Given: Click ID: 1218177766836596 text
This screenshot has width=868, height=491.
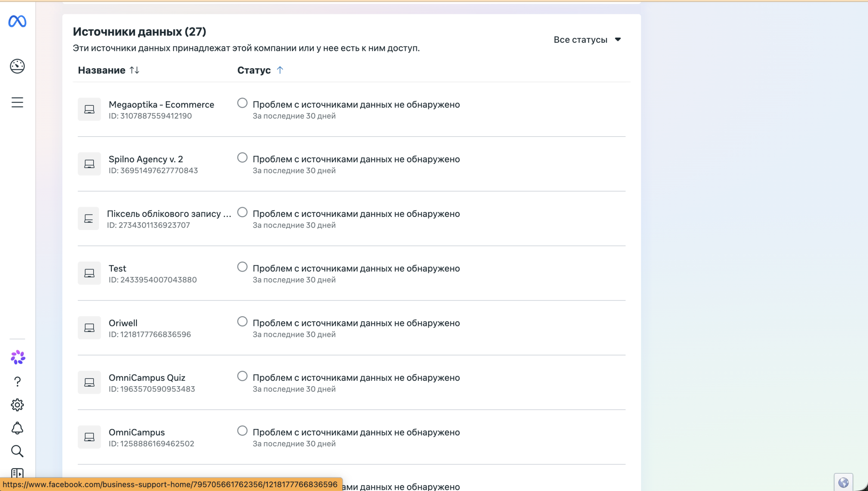Looking at the screenshot, I should tap(150, 334).
